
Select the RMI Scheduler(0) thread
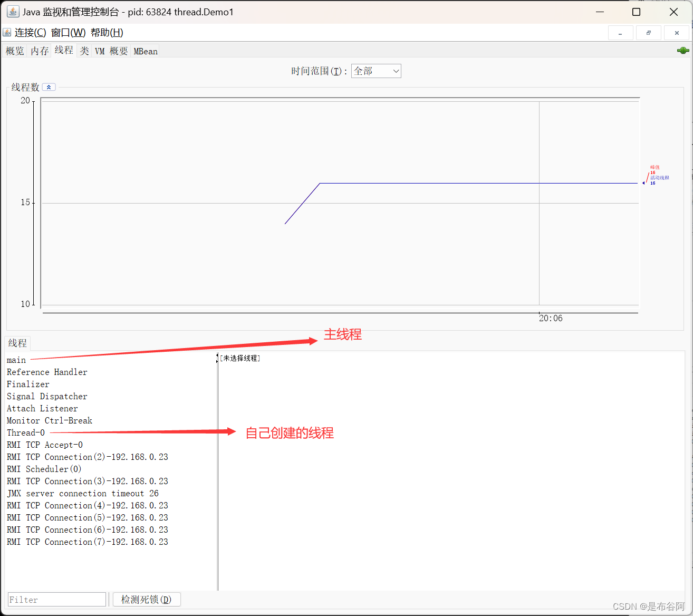tap(44, 469)
